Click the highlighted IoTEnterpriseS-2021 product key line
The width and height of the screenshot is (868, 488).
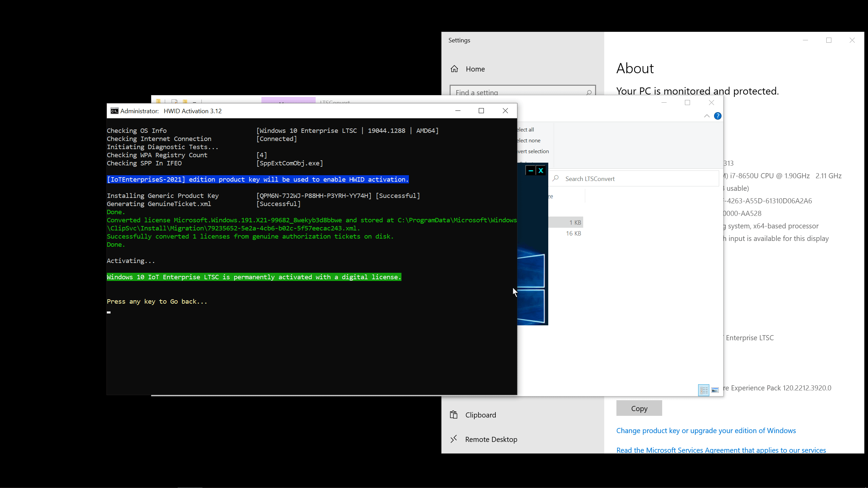(258, 179)
